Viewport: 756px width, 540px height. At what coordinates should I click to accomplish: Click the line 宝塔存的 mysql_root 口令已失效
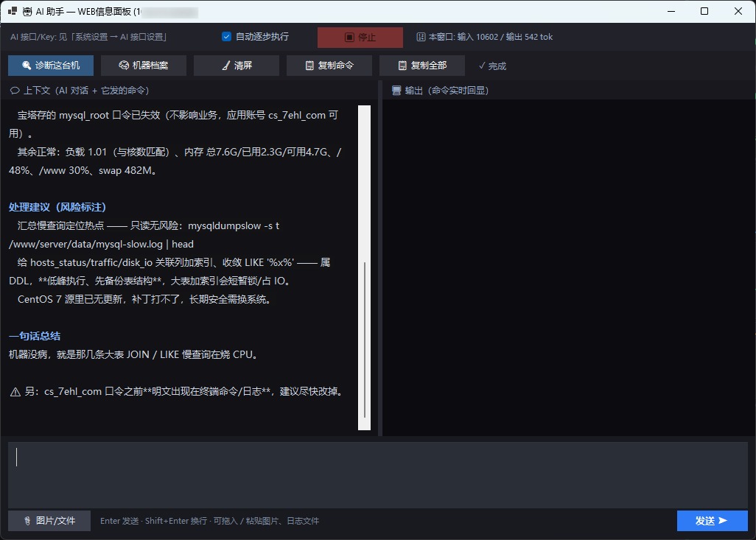coord(178,115)
